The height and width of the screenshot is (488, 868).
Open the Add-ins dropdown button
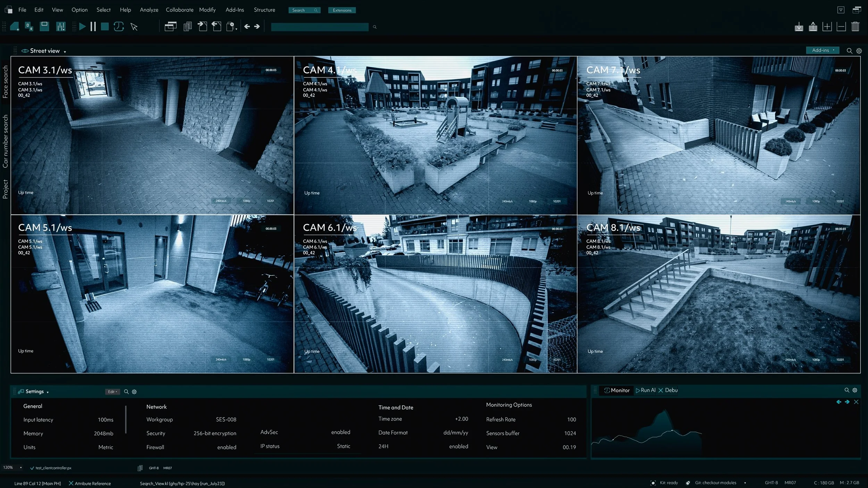(x=823, y=50)
